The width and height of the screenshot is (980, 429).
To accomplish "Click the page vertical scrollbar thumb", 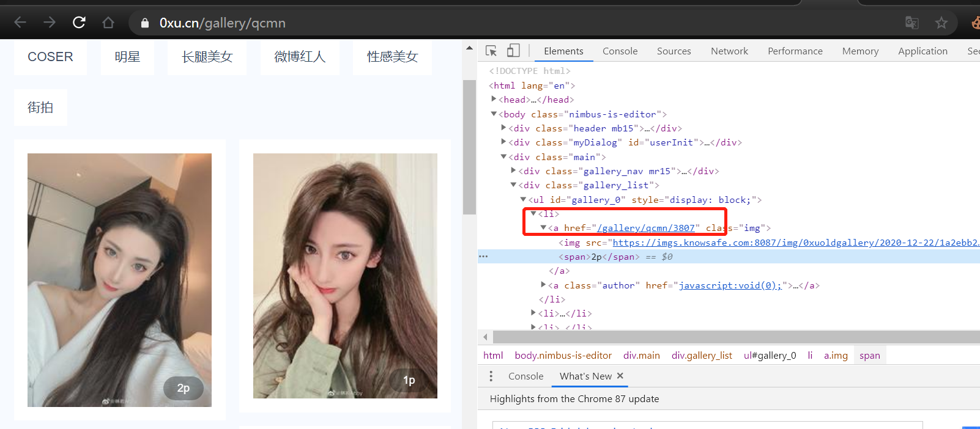I will [x=469, y=147].
